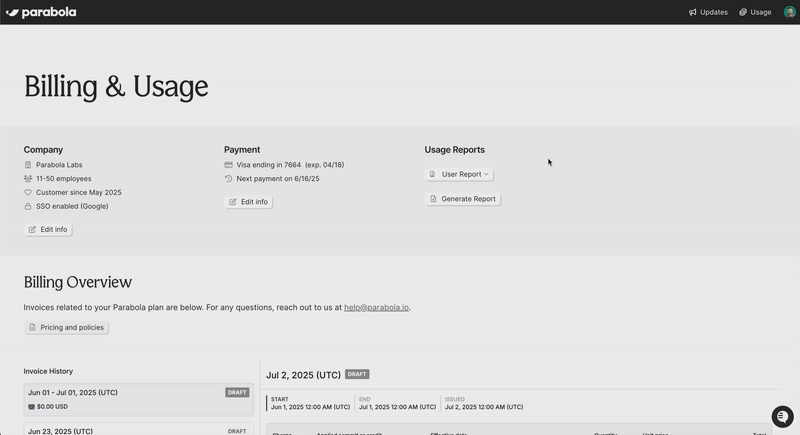This screenshot has width=800, height=435.
Task: Click the Visa ending in 7664 text
Action: pyautogui.click(x=268, y=165)
